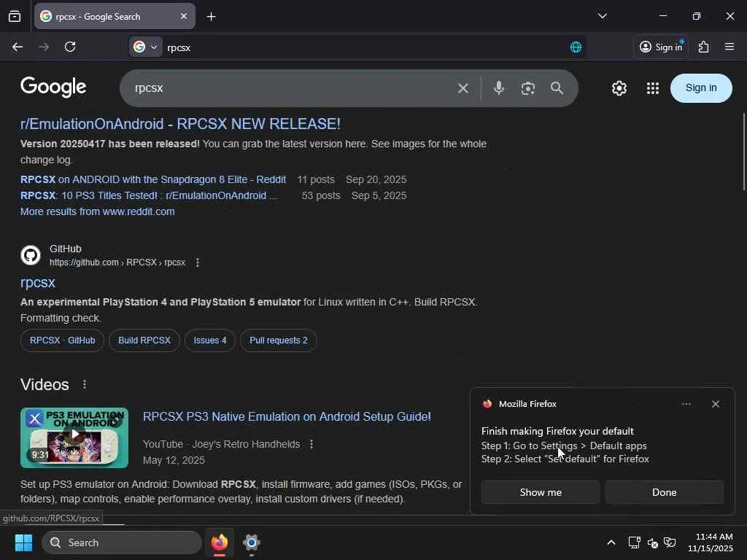Open r/EmulationOnAndroid RPCSX NEW RELEASE result
The height and width of the screenshot is (560, 747).
[x=180, y=124]
